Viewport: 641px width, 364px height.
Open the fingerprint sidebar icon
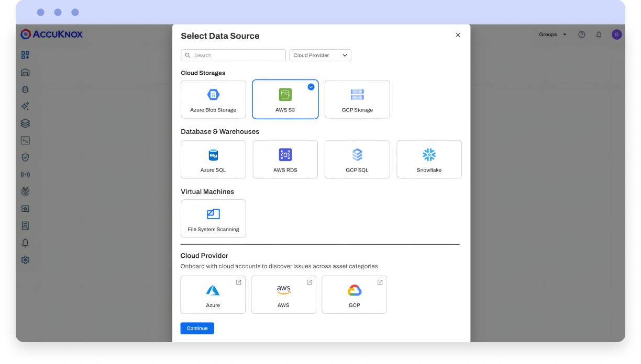click(25, 191)
